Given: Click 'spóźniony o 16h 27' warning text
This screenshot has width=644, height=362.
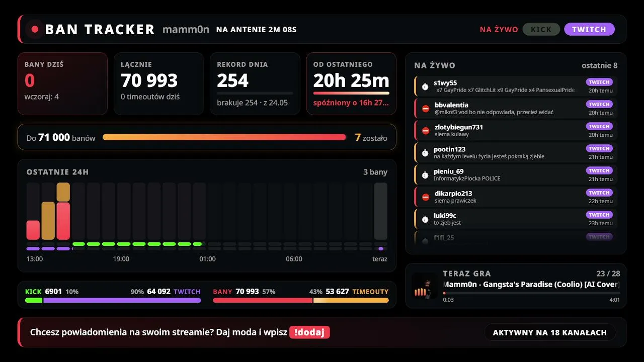Looking at the screenshot, I should pos(351,103).
